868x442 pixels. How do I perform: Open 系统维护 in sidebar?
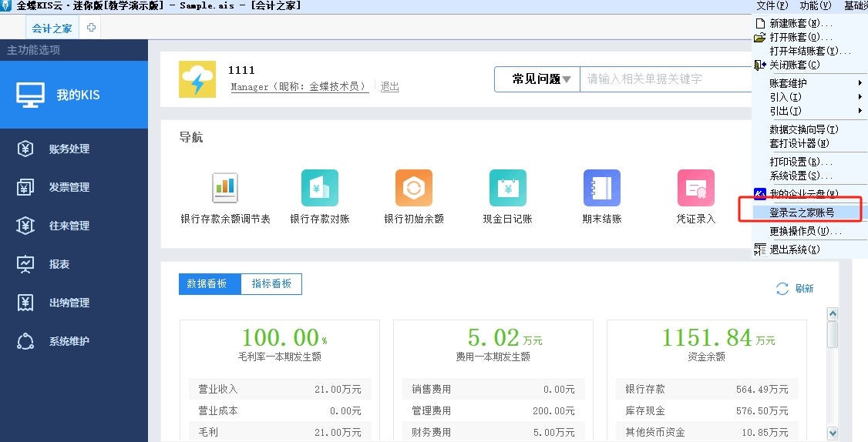click(74, 341)
